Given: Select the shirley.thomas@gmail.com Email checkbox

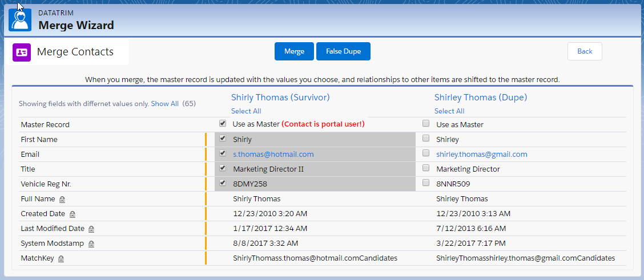Looking at the screenshot, I should (x=426, y=153).
